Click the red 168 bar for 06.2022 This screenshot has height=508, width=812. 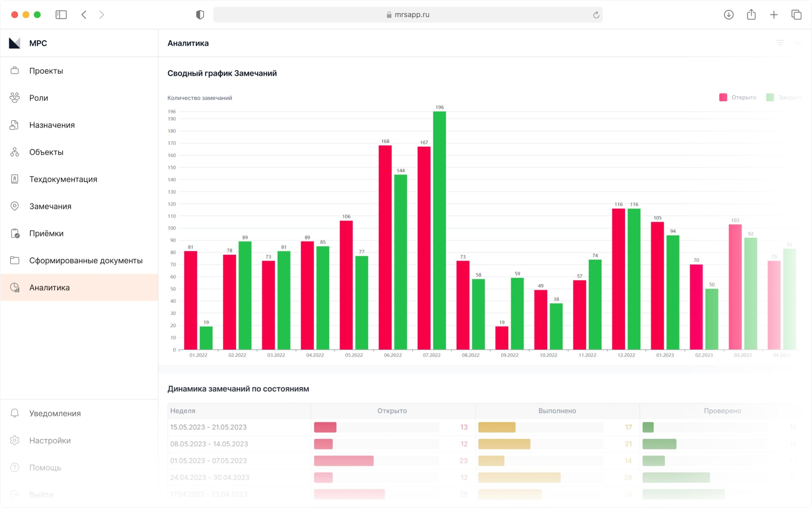pyautogui.click(x=385, y=247)
